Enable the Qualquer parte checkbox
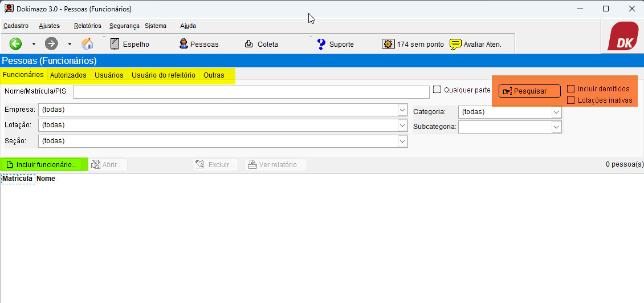This screenshot has width=644, height=303. point(437,90)
